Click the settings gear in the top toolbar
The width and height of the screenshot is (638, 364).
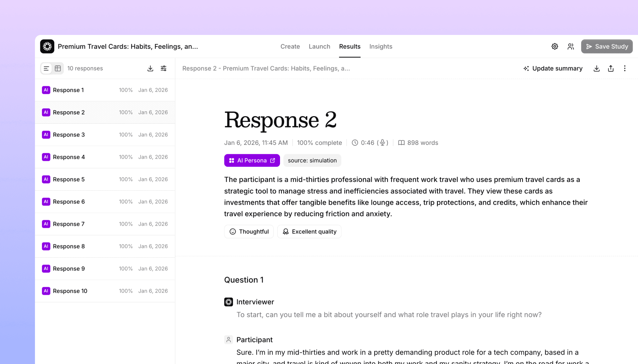(555, 46)
